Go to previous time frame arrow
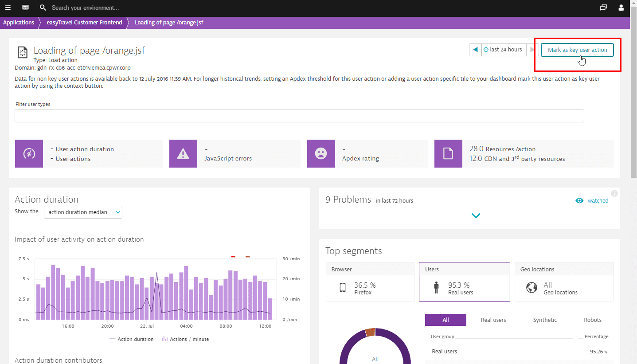The height and width of the screenshot is (364, 637). 475,50
